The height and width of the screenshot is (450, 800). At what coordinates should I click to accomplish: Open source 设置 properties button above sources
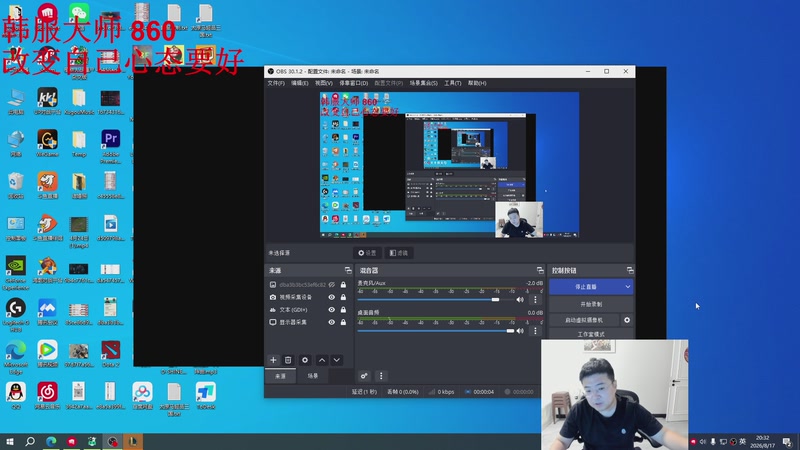pos(367,253)
